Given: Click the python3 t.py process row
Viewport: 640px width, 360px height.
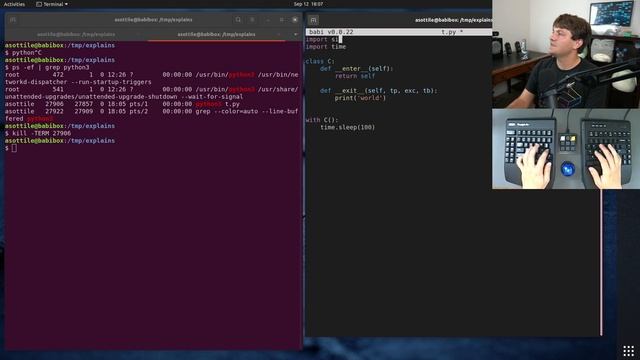Looking at the screenshot, I should (x=122, y=104).
